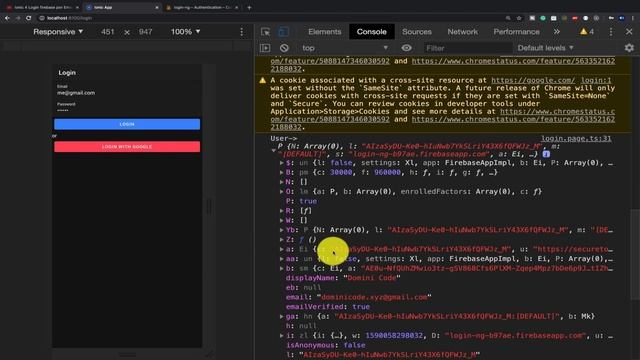The image size is (640, 360).
Task: Select the inspect element picker icon
Action: [x=265, y=32]
